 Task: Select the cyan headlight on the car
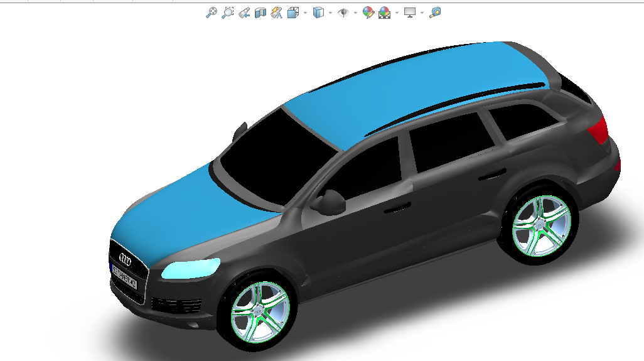(x=191, y=268)
